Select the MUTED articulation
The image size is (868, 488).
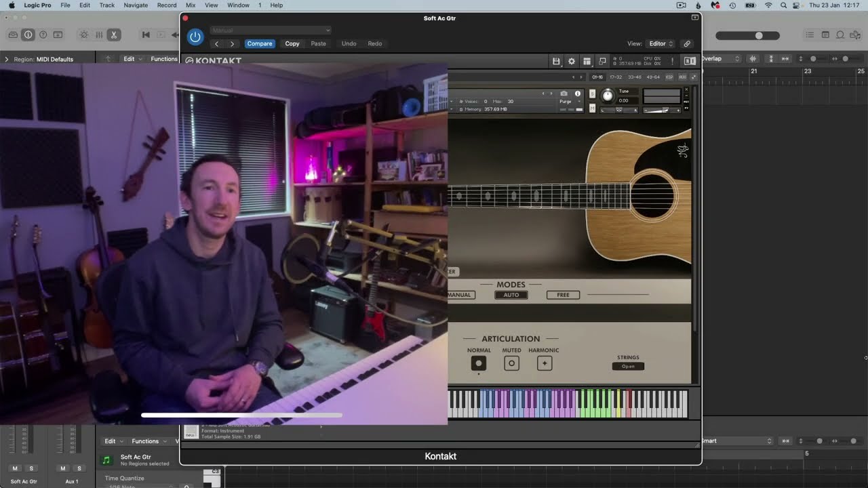click(x=511, y=363)
